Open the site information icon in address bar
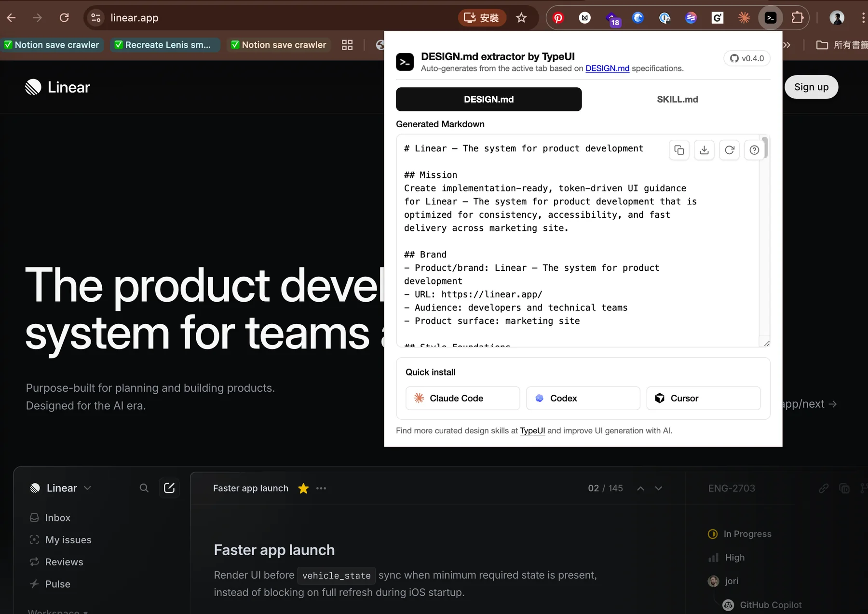 (96, 18)
